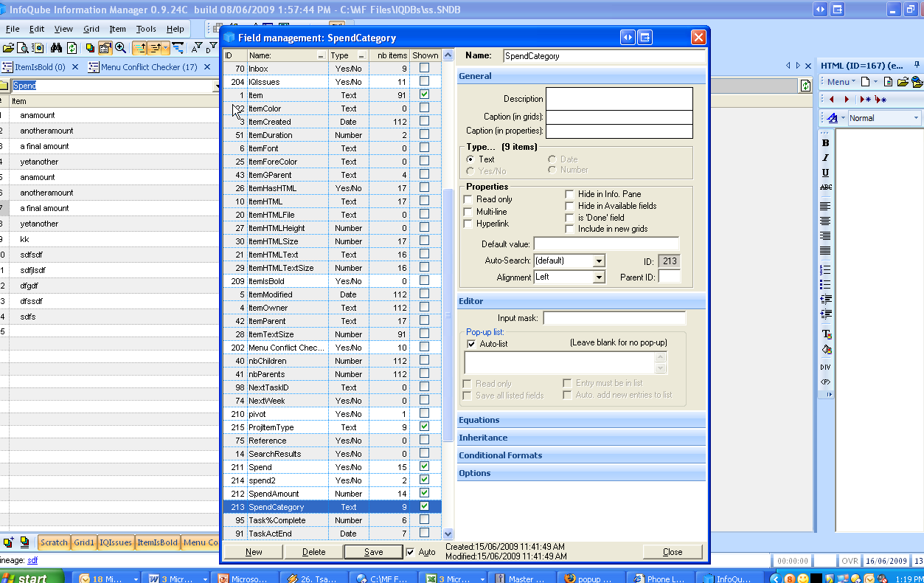Click the text color icon in HTML pane
The width and height of the screenshot is (924, 583).
point(825,334)
